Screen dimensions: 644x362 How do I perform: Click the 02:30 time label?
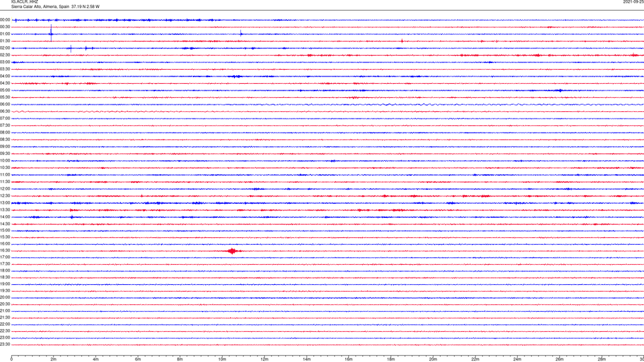(x=5, y=55)
